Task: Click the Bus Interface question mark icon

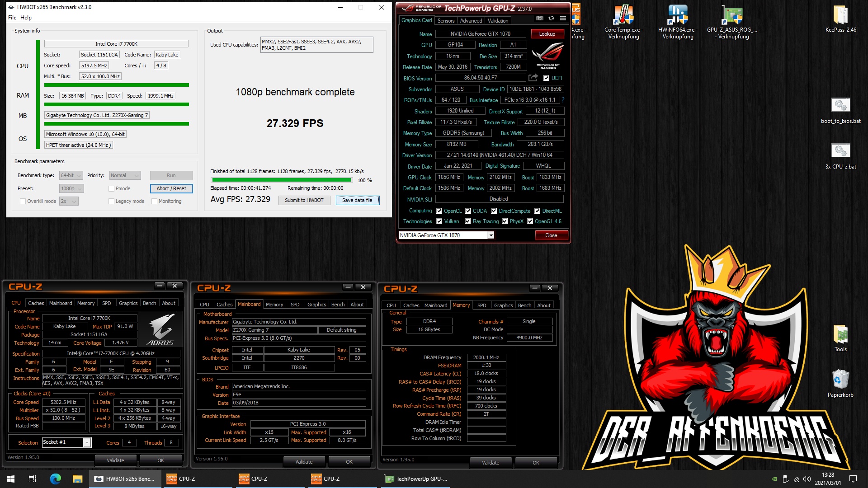Action: tap(563, 100)
